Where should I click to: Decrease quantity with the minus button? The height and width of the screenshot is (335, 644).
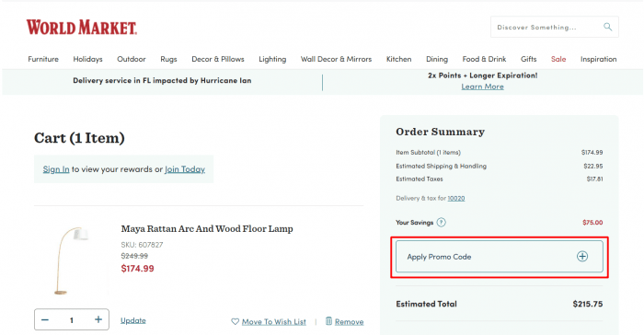tap(45, 319)
